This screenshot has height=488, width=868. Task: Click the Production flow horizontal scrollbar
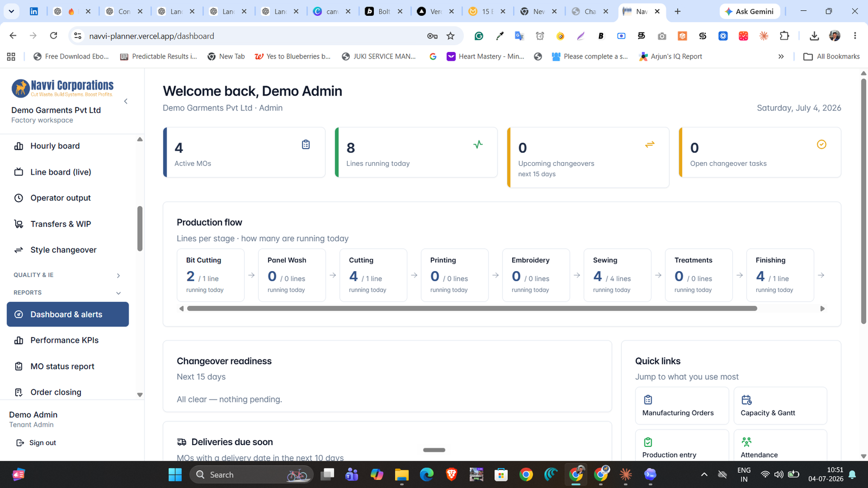click(x=472, y=309)
